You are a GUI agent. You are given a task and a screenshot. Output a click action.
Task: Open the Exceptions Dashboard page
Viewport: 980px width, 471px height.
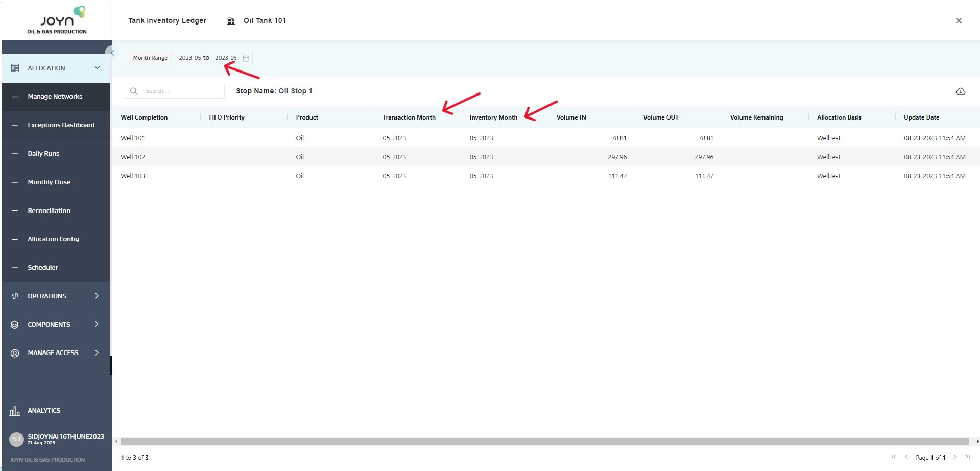[61, 125]
